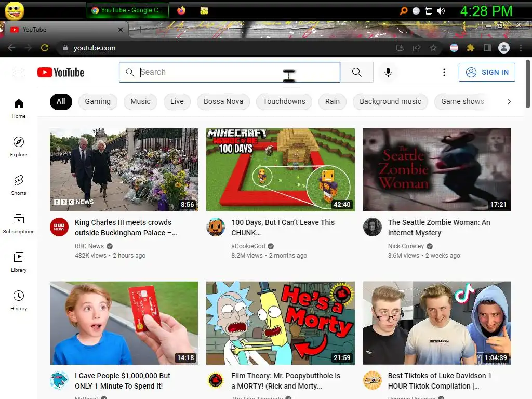This screenshot has width=532, height=399.
Task: Open aCookieGod channel name link
Action: click(x=248, y=246)
